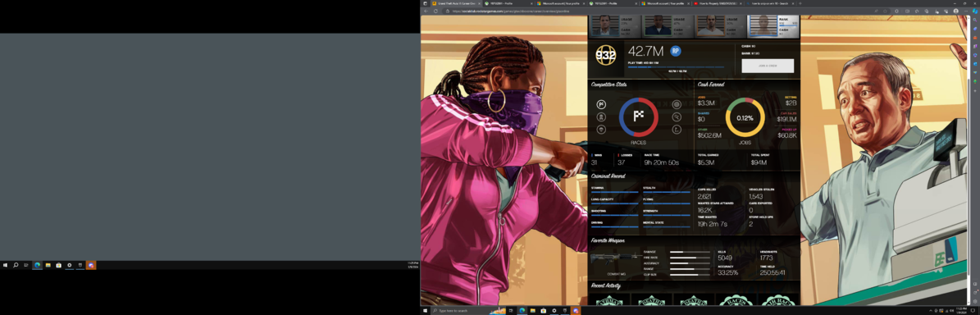Image resolution: width=980 pixels, height=315 pixels.
Task: Click the RP progress bar under 42.7M
Action: pyautogui.click(x=677, y=67)
